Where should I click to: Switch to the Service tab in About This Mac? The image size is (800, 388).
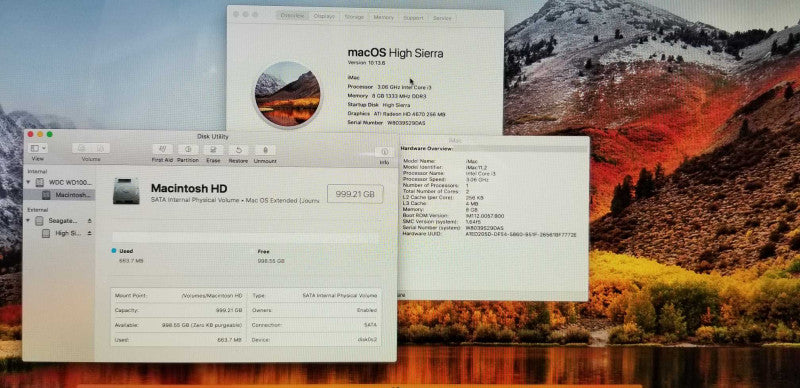[442, 18]
